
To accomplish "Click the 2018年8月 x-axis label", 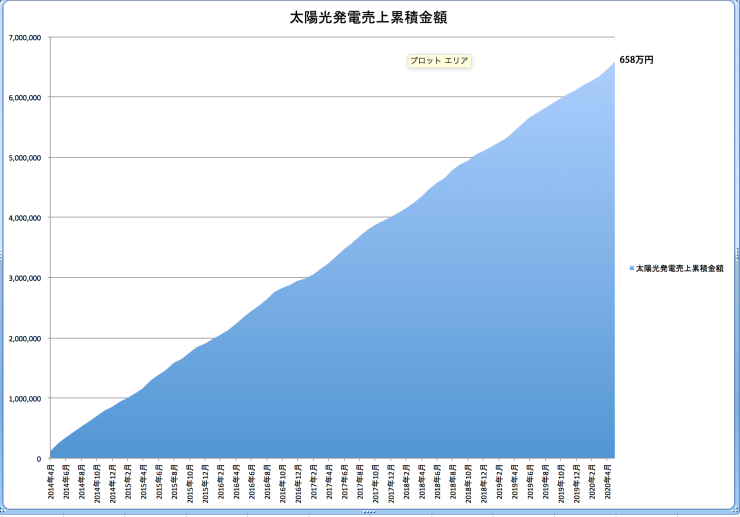I will pos(453,481).
